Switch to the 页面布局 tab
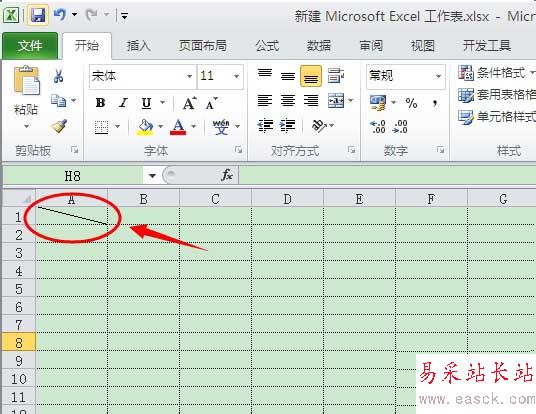The image size is (536, 414). tap(203, 46)
